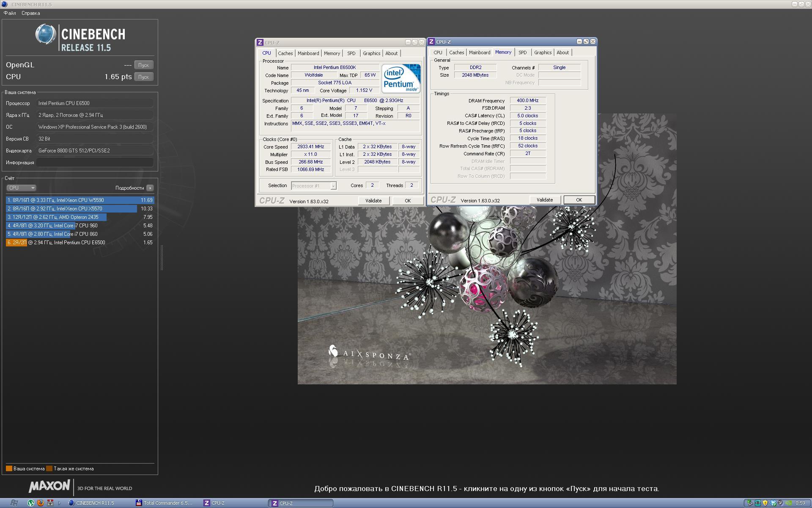This screenshot has width=812, height=508.
Task: Open the Windows Start button
Action: [14, 503]
